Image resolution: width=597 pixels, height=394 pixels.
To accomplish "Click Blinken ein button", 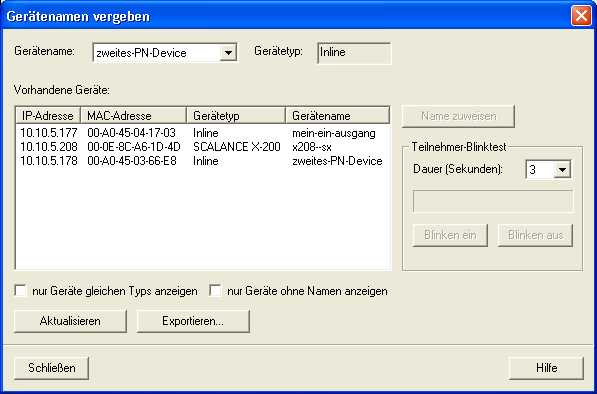I will tap(450, 235).
